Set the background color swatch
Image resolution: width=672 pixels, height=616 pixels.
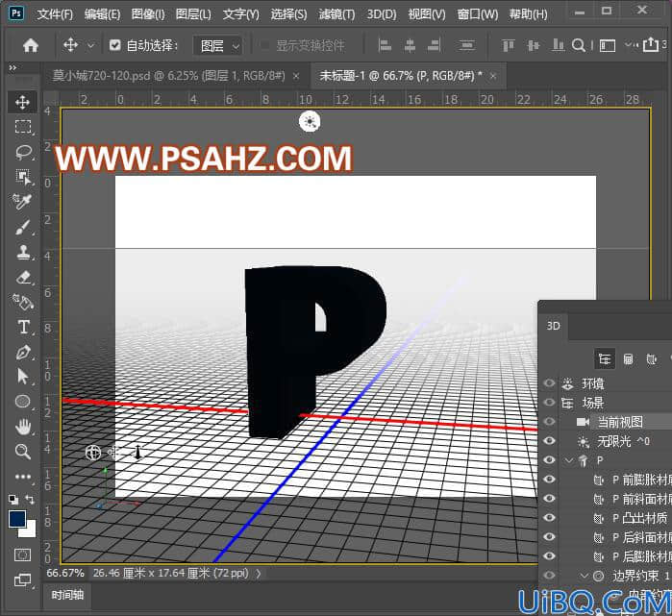[29, 531]
